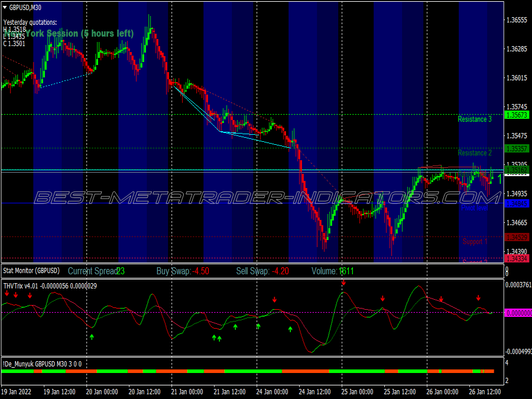Click the New York Session countdown text
Screen dimensions: 532x399
[x=69, y=33]
